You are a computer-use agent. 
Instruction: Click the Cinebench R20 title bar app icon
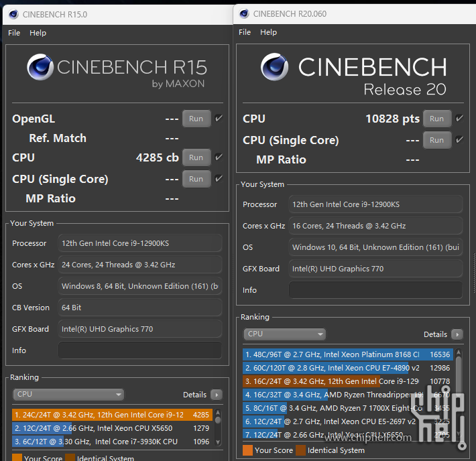click(x=244, y=13)
